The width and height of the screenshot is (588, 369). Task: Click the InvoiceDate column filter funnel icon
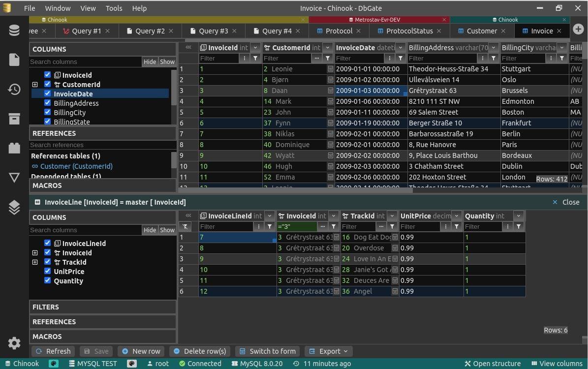[x=401, y=58]
